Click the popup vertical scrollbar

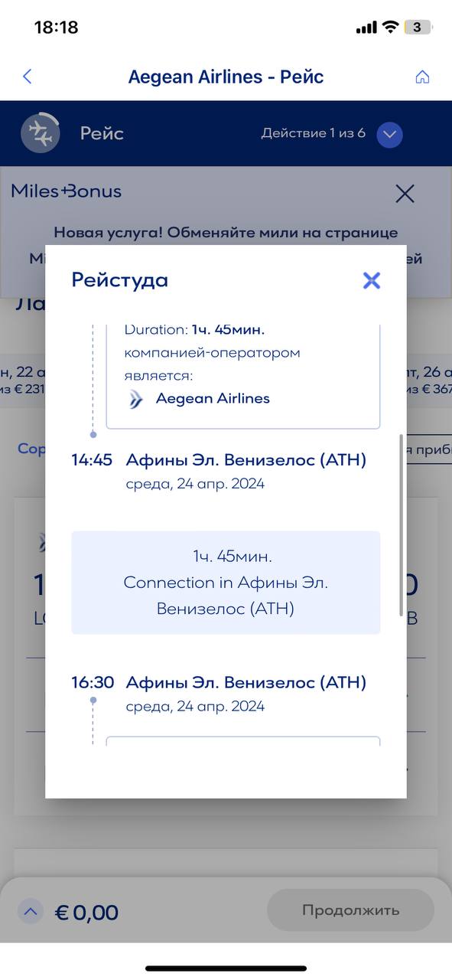401,524
